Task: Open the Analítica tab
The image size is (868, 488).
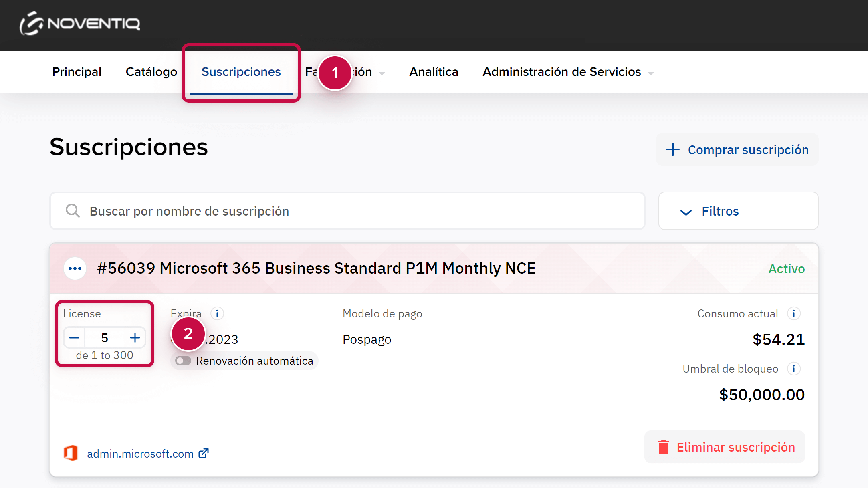Action: coord(434,72)
